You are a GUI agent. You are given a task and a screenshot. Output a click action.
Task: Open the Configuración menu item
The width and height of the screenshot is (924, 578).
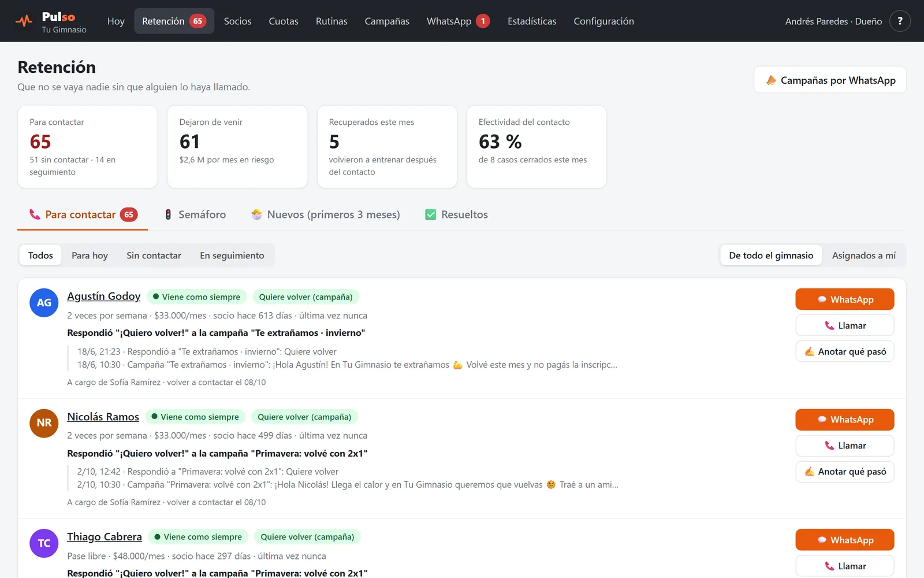point(603,21)
